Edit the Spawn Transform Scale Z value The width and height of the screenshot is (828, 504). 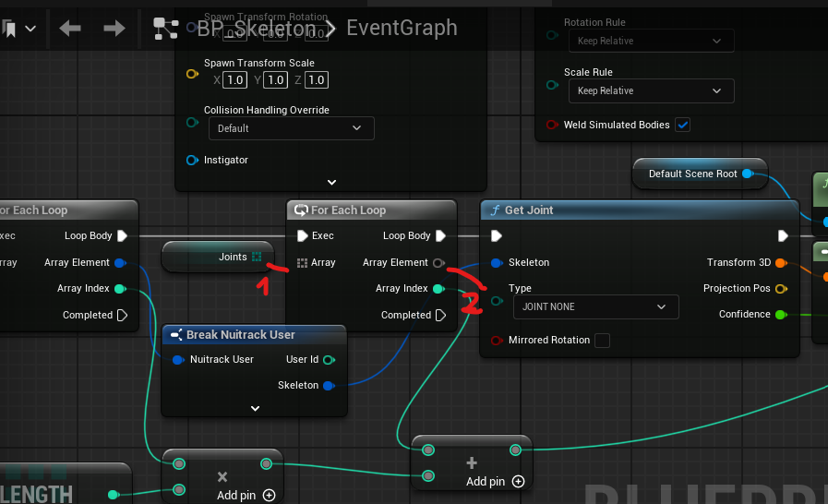pos(316,79)
